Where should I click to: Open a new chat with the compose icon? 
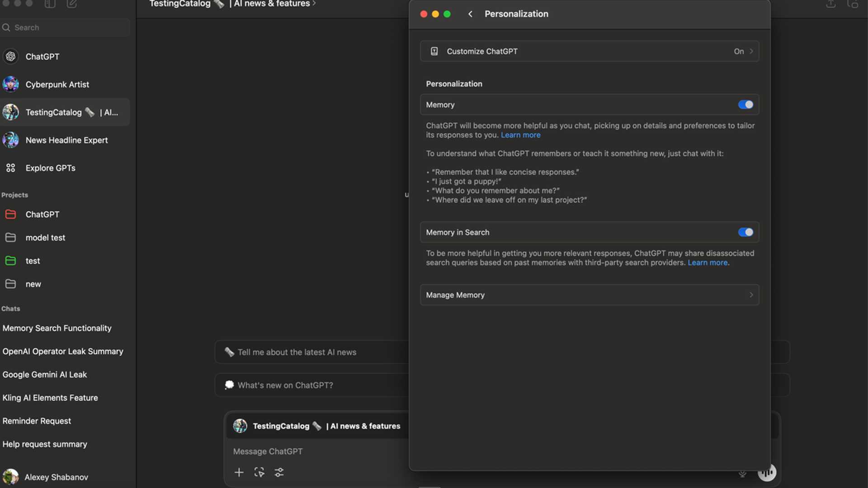pyautogui.click(x=71, y=5)
